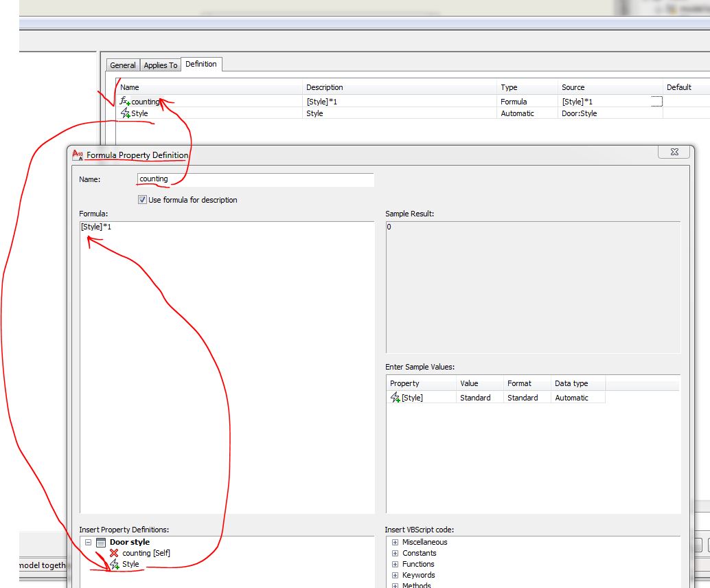Click the [Style] property icon in Sample Values
This screenshot has width=710, height=588.
click(396, 397)
